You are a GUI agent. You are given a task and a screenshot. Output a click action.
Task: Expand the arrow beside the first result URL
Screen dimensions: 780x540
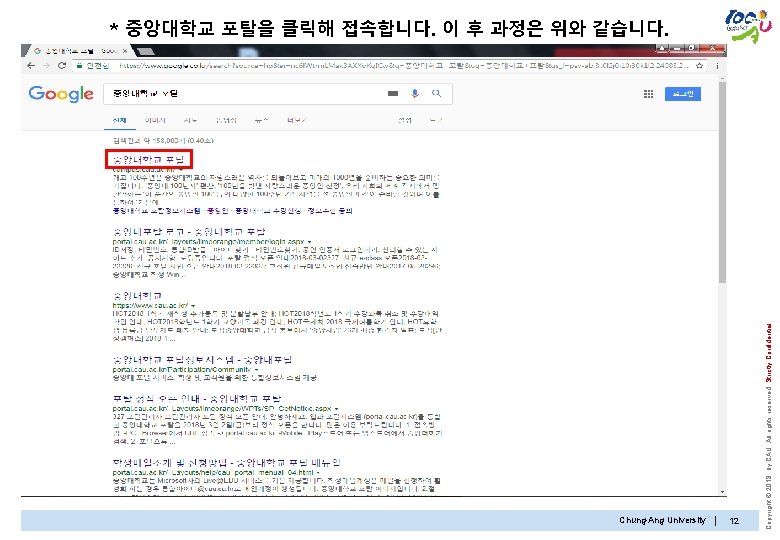[180, 171]
